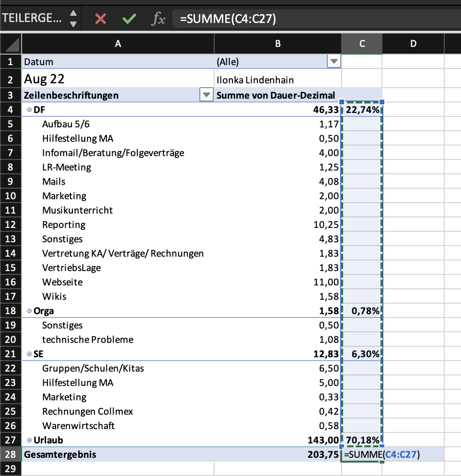
Task: Collapse the SE group
Action: (29, 354)
